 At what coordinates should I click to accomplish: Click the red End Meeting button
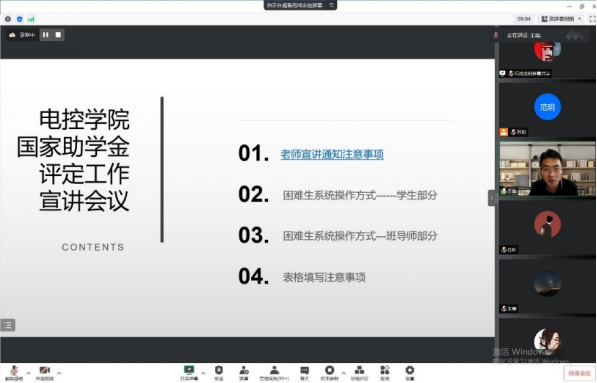coord(579,373)
